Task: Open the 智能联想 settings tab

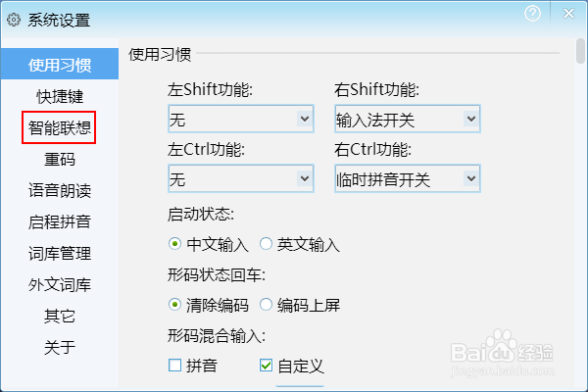Action: click(60, 127)
